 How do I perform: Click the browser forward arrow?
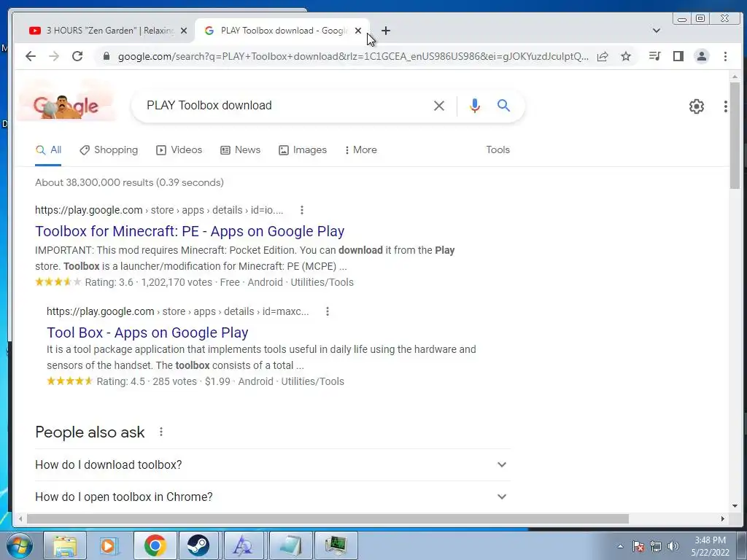[54, 56]
